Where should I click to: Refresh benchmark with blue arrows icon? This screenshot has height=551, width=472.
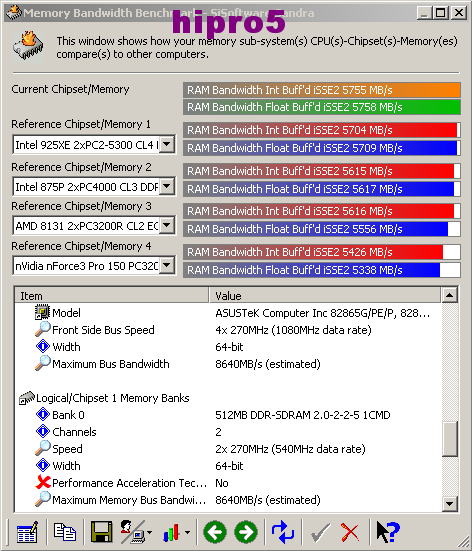(283, 532)
